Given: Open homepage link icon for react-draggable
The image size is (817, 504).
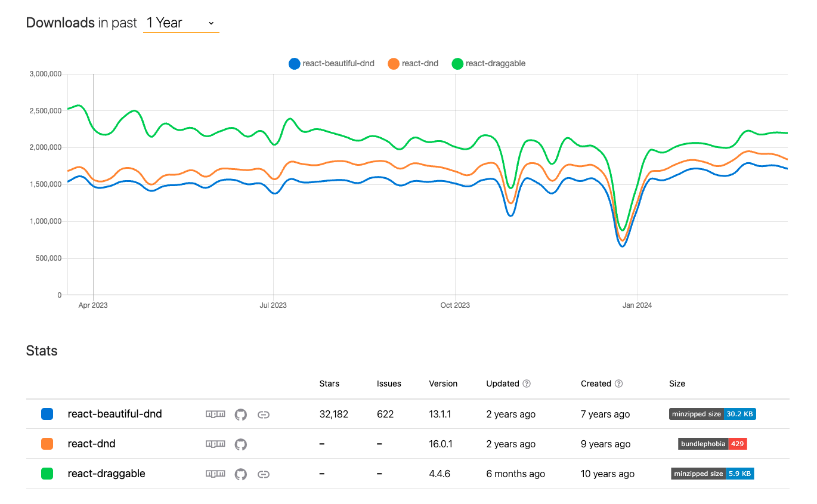Looking at the screenshot, I should pyautogui.click(x=264, y=474).
